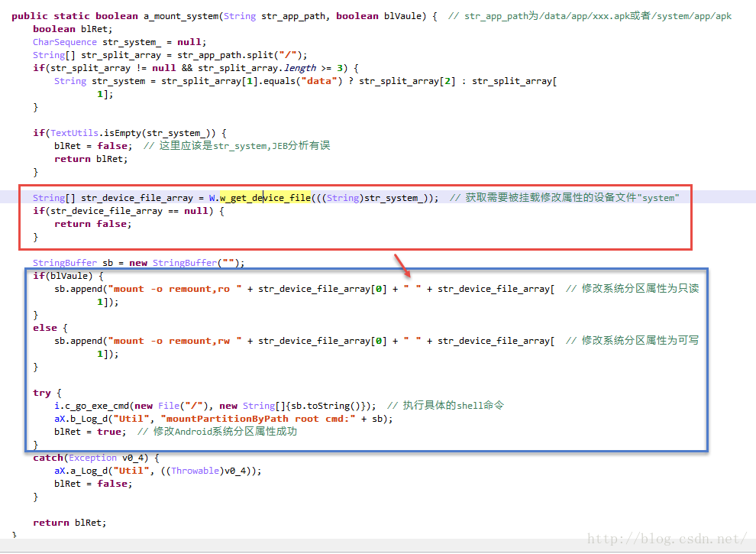Click the 'blRet = true;' assignment
756x554 pixels.
coord(90,432)
